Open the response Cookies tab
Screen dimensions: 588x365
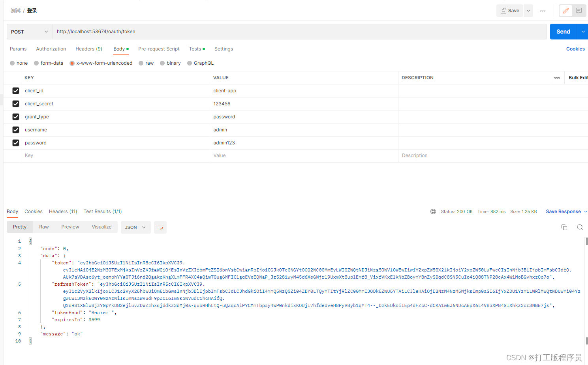(34, 212)
